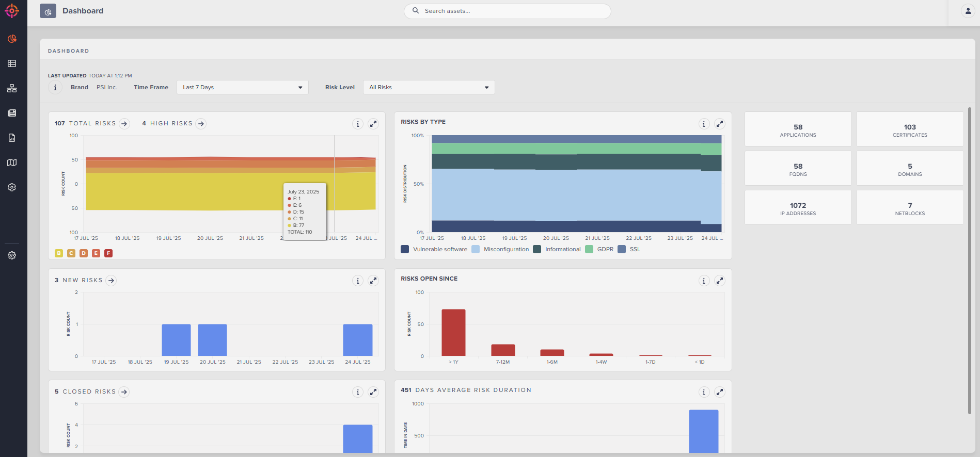Toggle Misconfiguration legend series
This screenshot has width=980, height=457.
coord(500,249)
